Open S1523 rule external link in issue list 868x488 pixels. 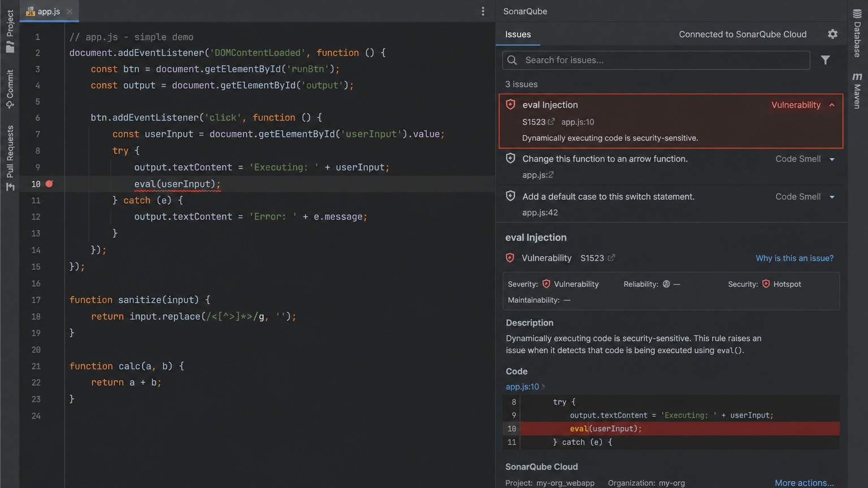[552, 121]
